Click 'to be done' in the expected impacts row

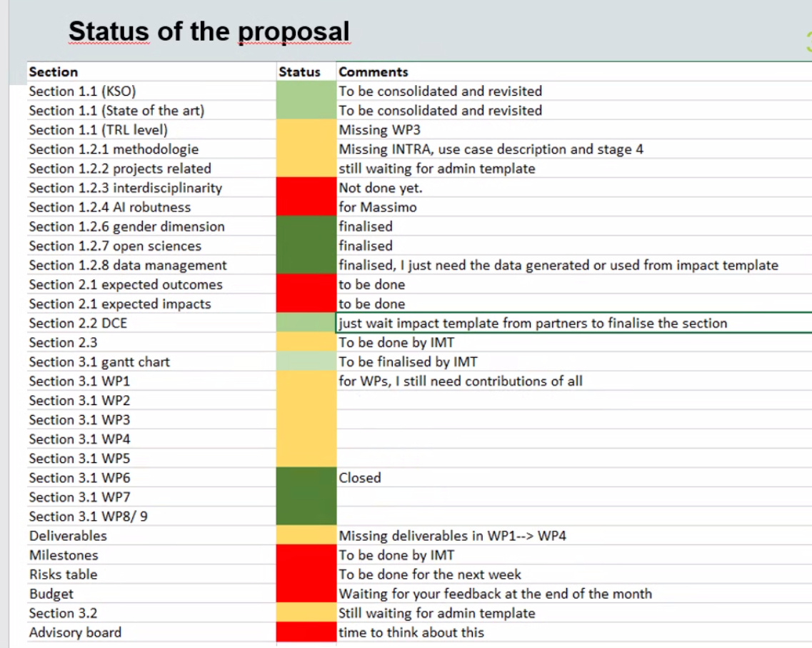pos(372,304)
